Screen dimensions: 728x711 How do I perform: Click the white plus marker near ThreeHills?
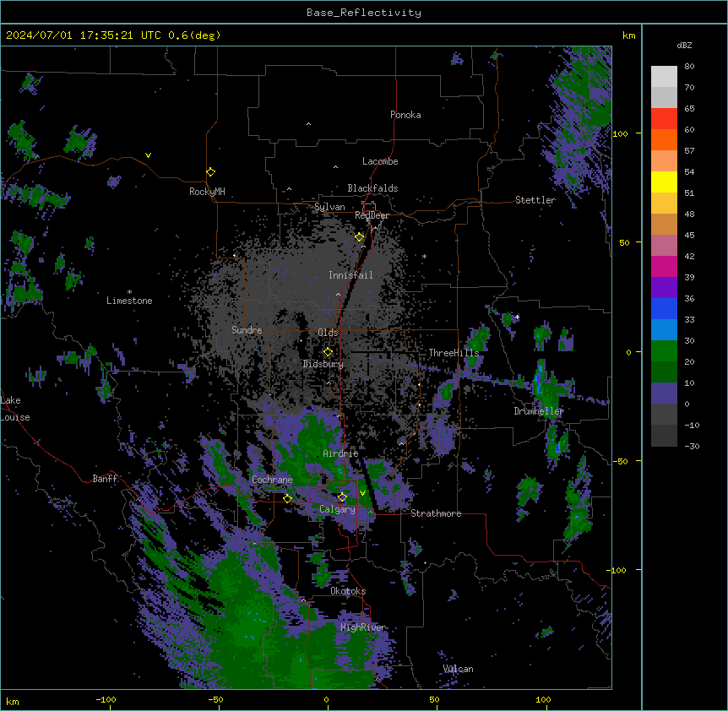pos(517,317)
